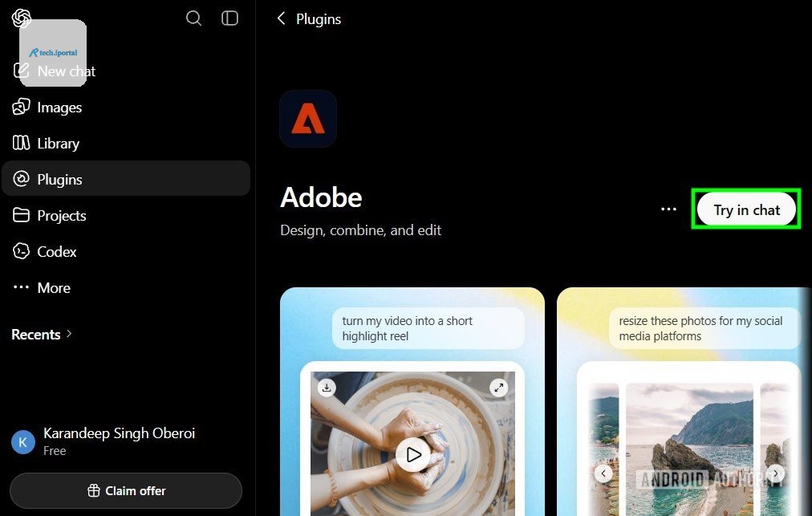
Task: Click the Adobe title heading
Action: click(321, 197)
